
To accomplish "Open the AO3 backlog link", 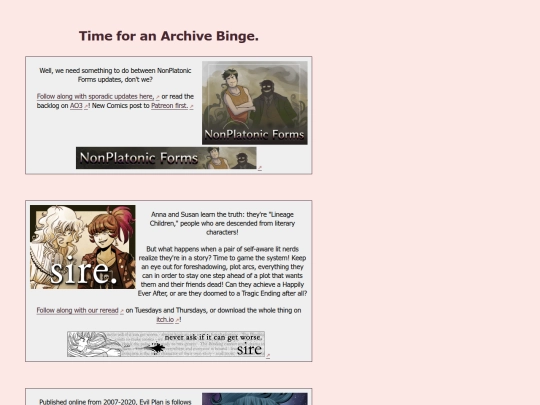I will (76, 106).
